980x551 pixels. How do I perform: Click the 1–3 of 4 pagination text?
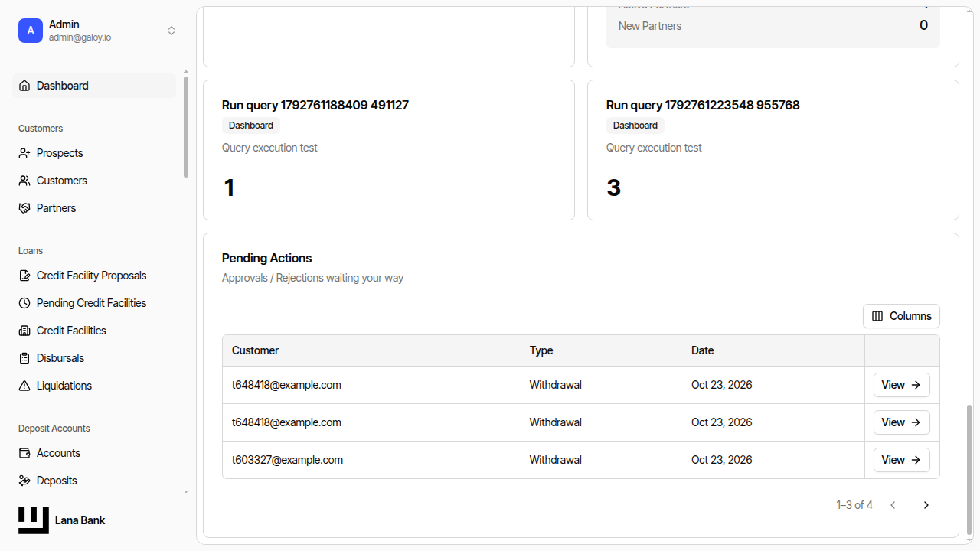click(854, 505)
